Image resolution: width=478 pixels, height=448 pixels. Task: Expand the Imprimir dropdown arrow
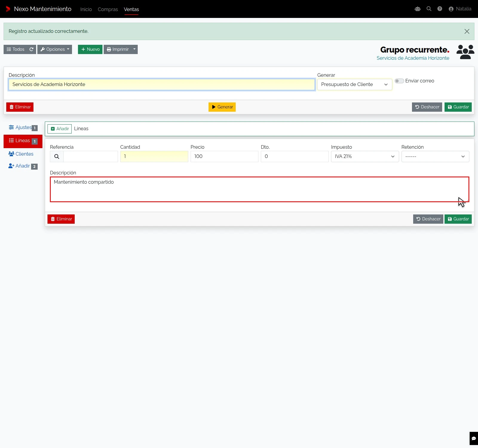click(x=134, y=49)
